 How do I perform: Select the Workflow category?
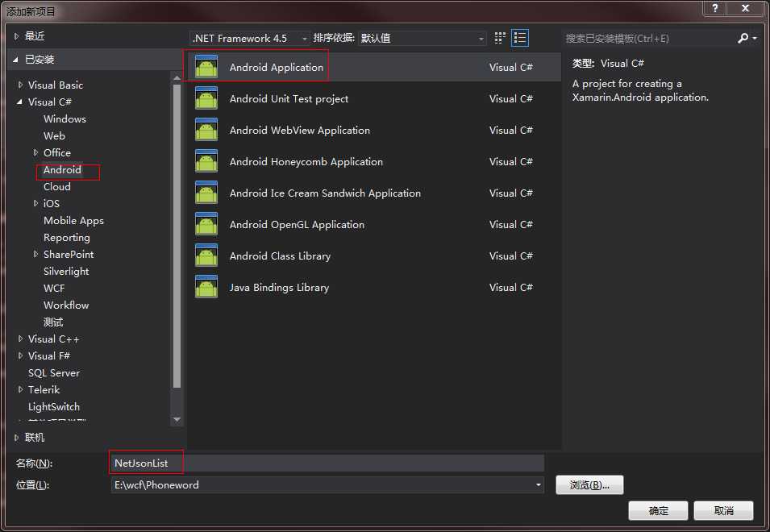click(66, 305)
